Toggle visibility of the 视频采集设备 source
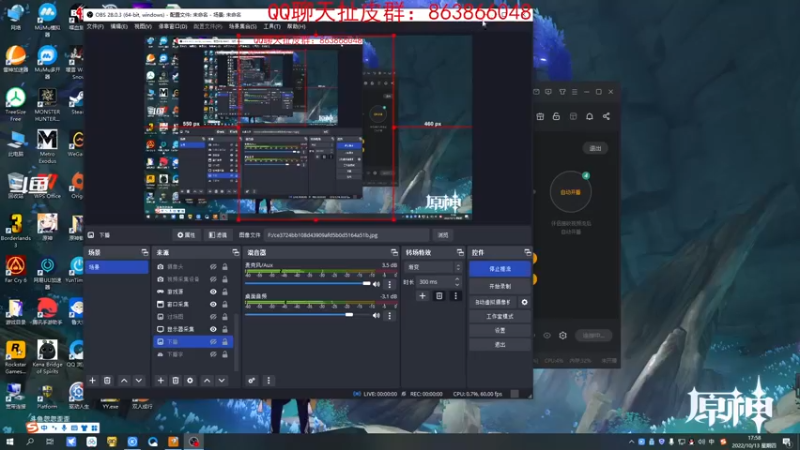Viewport: 800px width, 450px height. 213,280
